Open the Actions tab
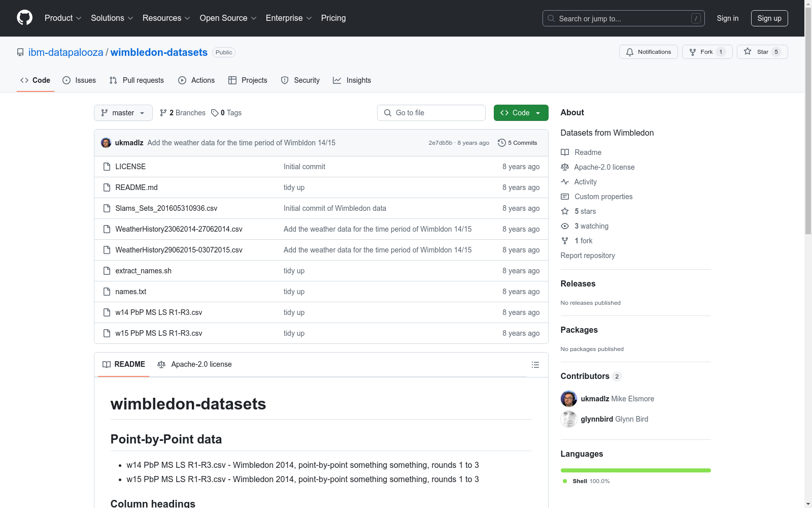This screenshot has height=508, width=812. pos(196,80)
